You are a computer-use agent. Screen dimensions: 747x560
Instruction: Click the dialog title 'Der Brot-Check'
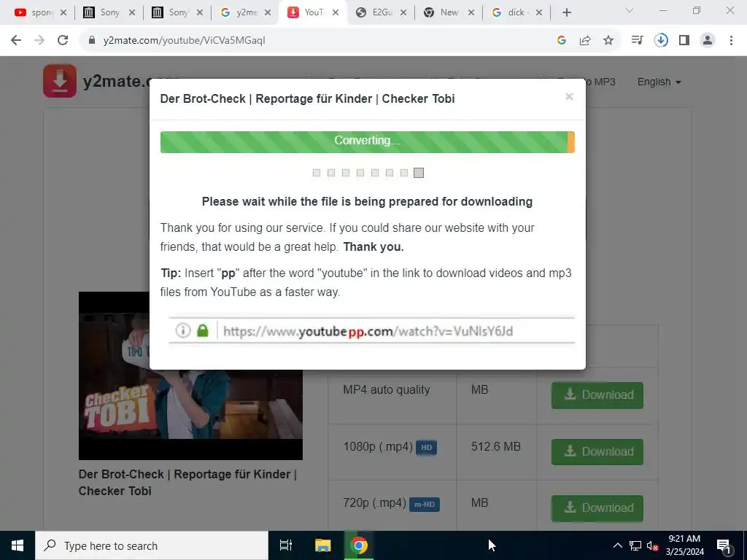click(307, 98)
